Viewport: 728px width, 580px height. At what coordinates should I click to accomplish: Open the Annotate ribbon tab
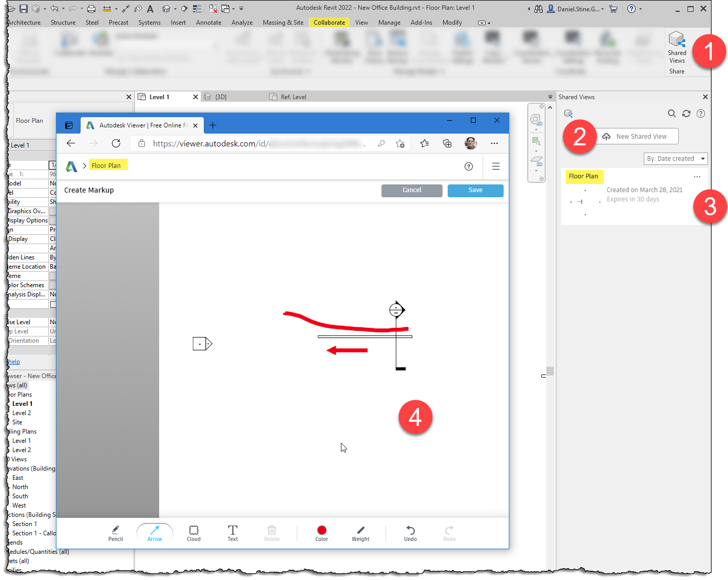tap(208, 23)
